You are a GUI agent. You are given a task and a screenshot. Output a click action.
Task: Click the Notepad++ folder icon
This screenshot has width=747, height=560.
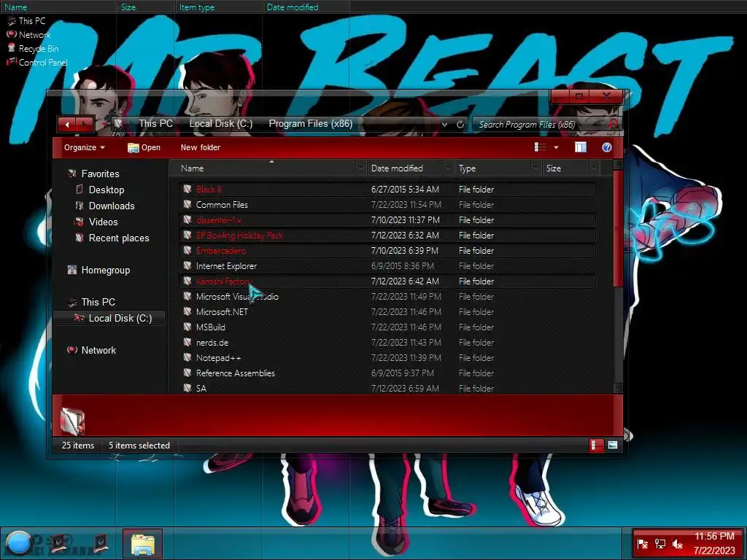(187, 357)
